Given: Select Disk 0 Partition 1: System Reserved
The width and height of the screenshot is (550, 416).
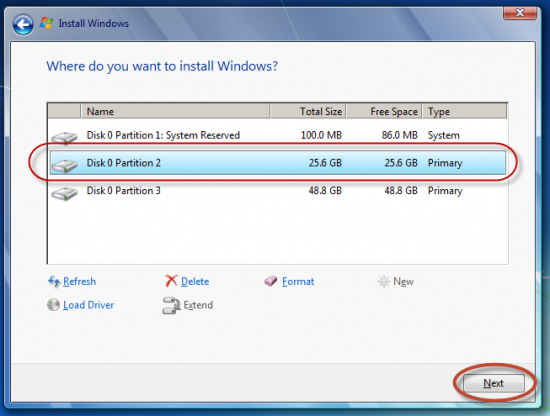Looking at the screenshot, I should [x=277, y=135].
